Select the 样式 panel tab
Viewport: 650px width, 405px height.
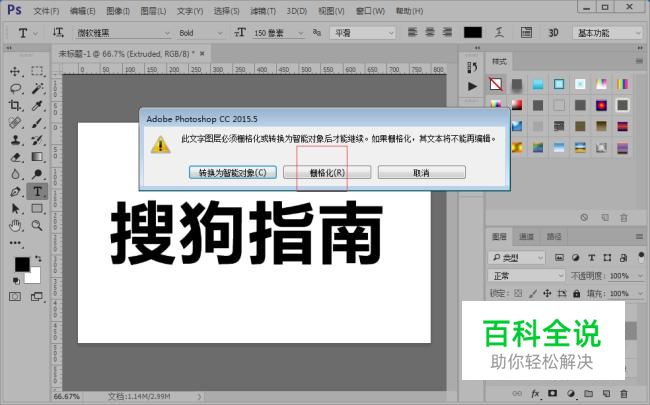point(499,62)
